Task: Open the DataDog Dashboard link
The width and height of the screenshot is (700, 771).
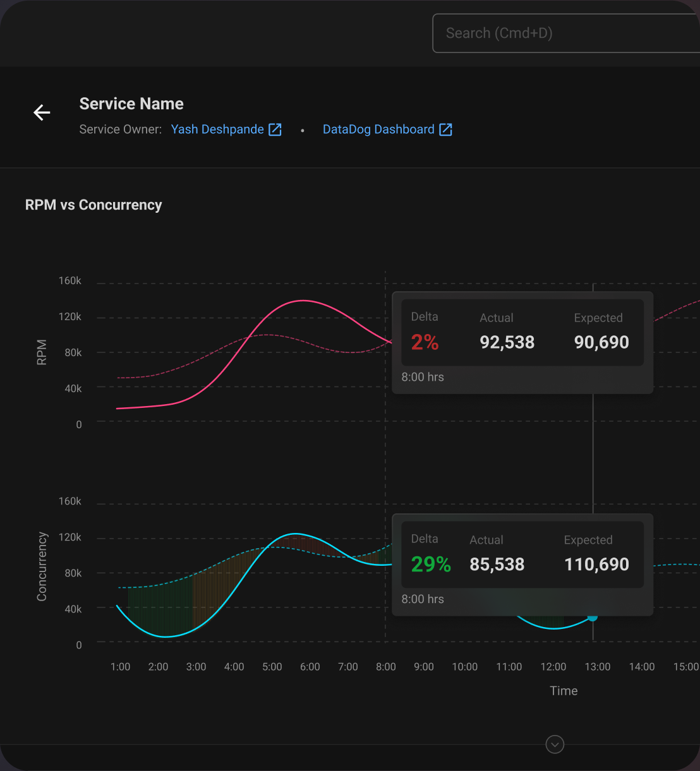Action: (x=378, y=129)
